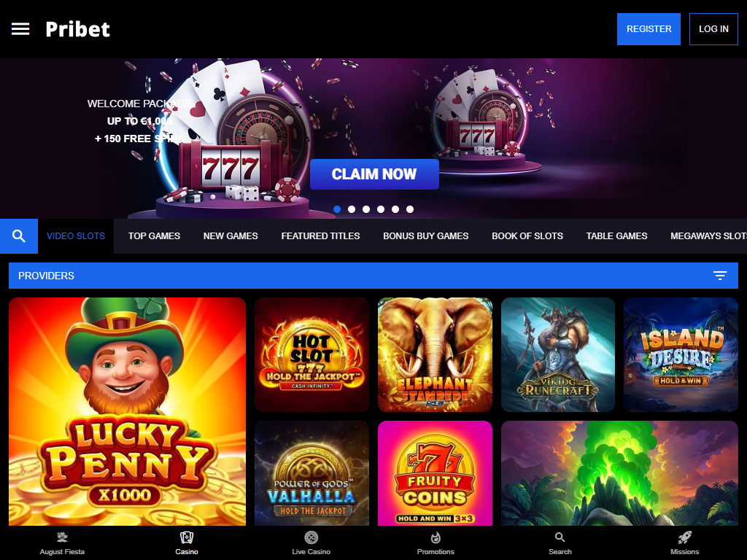
Task: Tap Search in bottom navigation
Action: 560,542
